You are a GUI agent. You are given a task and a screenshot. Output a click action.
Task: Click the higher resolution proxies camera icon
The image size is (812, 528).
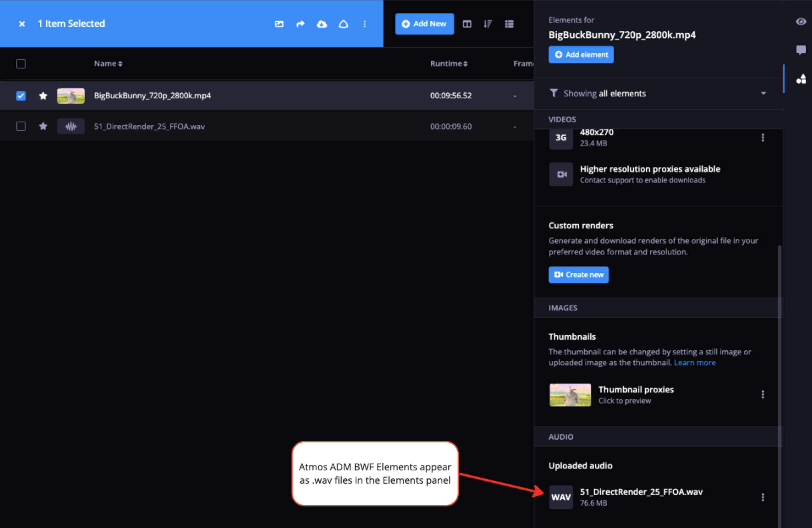coord(561,175)
